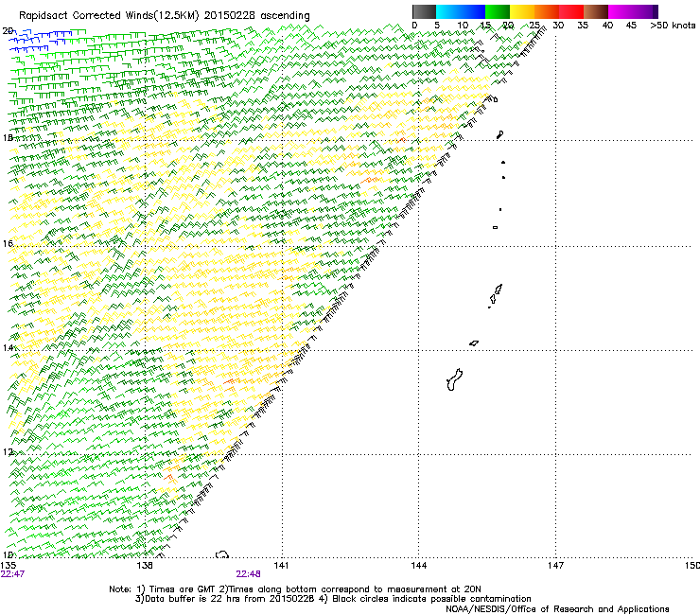Click the '35' legend scale label
This screenshot has width=700, height=615.
point(583,26)
